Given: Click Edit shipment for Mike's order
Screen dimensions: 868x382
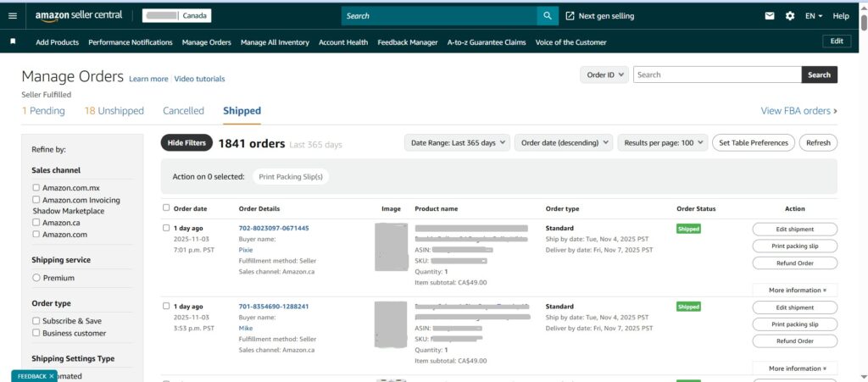Looking at the screenshot, I should click(795, 307).
